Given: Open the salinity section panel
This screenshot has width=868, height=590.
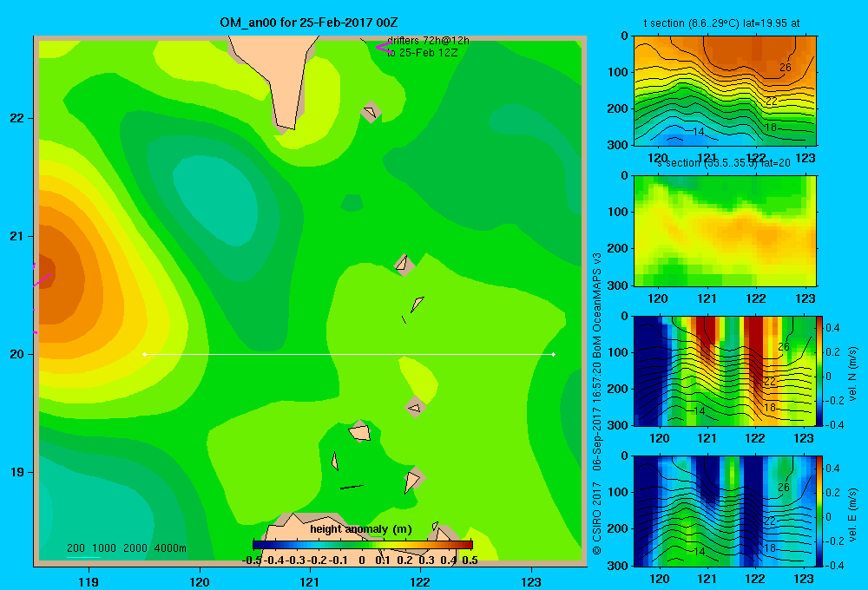Looking at the screenshot, I should coord(725,231).
